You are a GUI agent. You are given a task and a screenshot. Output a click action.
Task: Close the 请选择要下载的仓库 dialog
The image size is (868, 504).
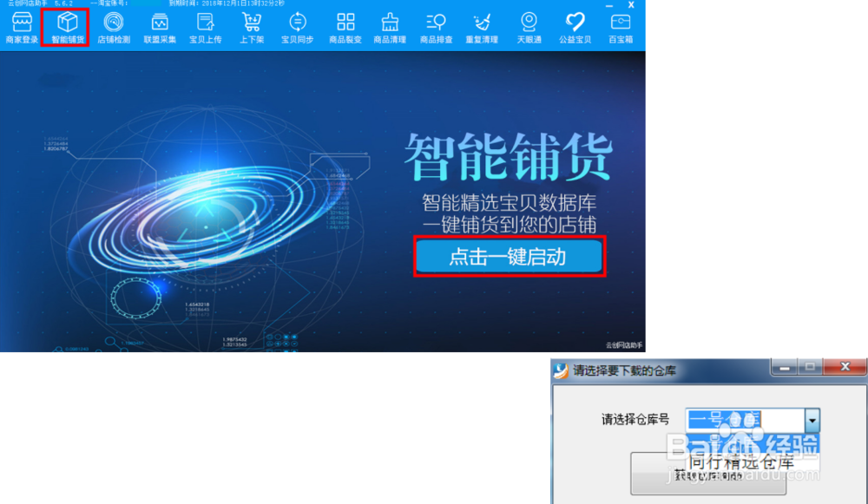coord(845,367)
